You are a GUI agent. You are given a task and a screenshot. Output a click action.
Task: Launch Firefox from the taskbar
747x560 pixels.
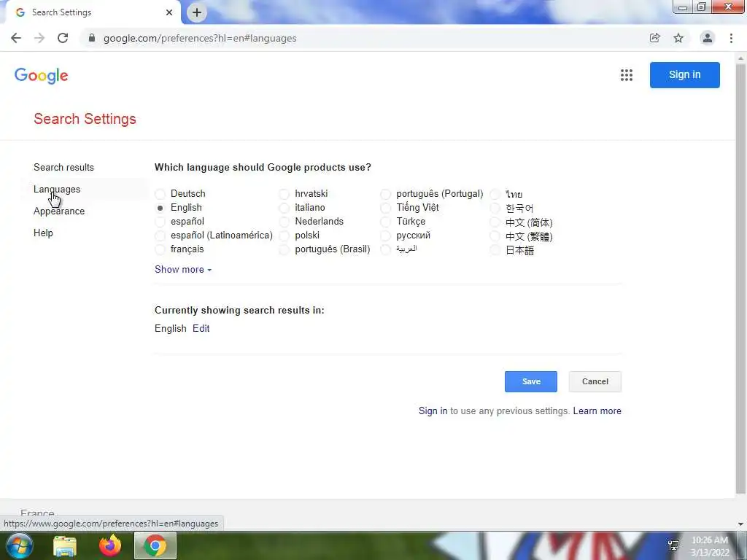tap(110, 545)
